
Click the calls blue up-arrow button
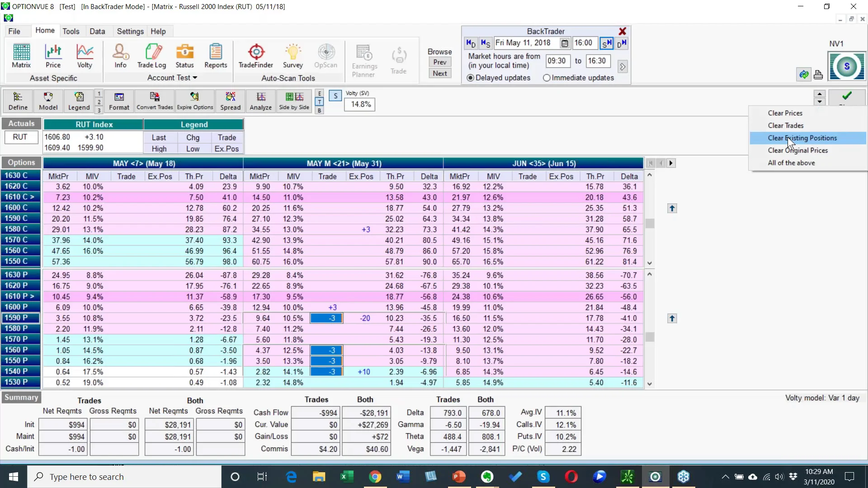pos(672,208)
